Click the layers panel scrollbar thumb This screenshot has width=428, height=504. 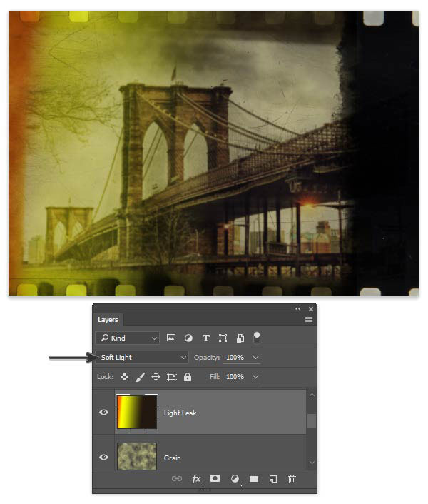(x=312, y=421)
